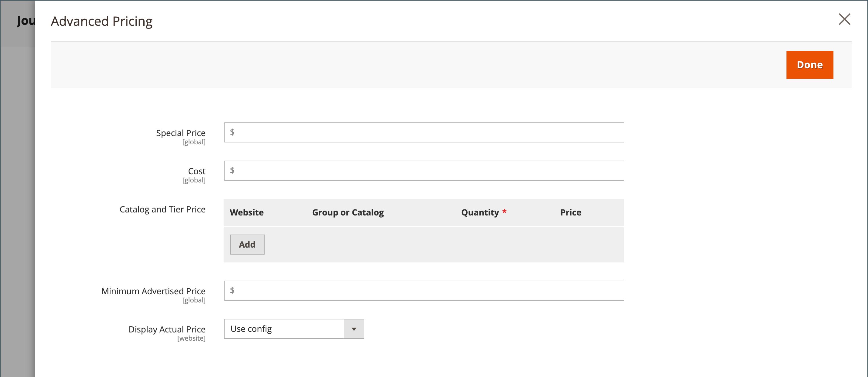This screenshot has width=868, height=377.
Task: Focus the Minimum Advertised Price field
Action: (x=424, y=290)
